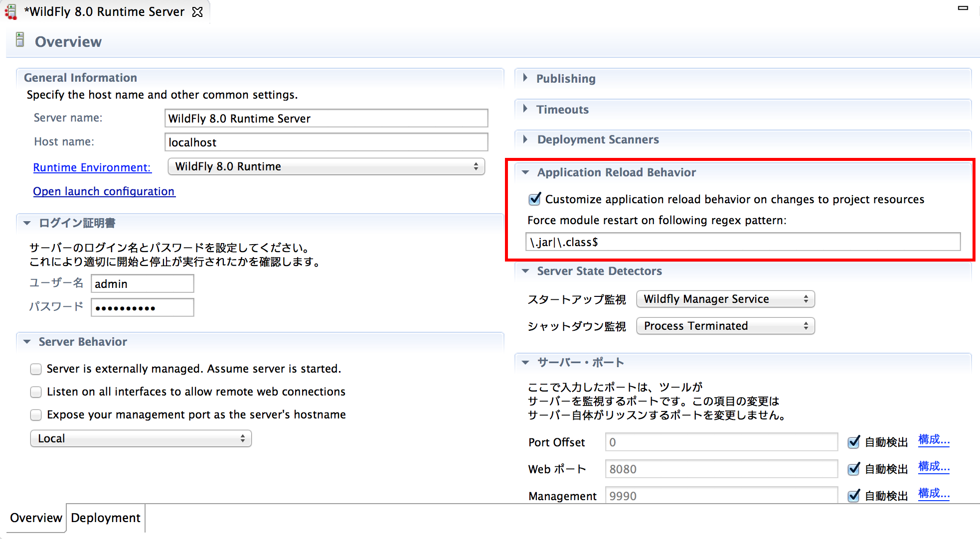Click the Management port 9990 field

pos(721,496)
